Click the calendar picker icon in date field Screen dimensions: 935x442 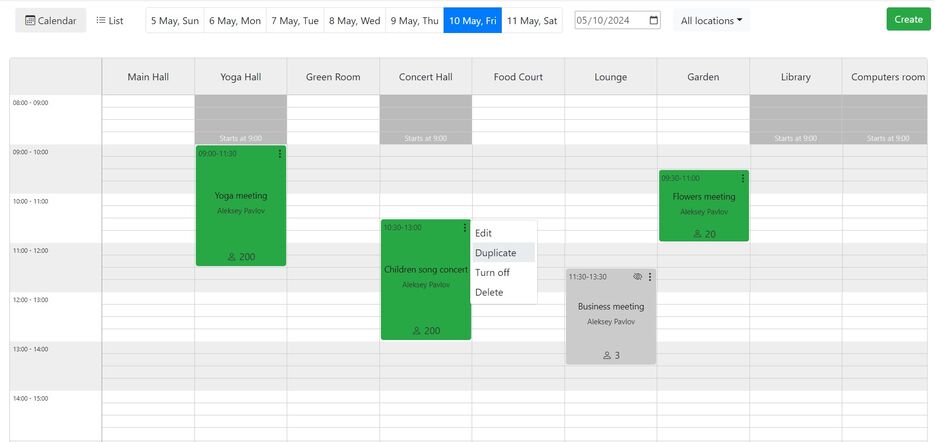[654, 20]
